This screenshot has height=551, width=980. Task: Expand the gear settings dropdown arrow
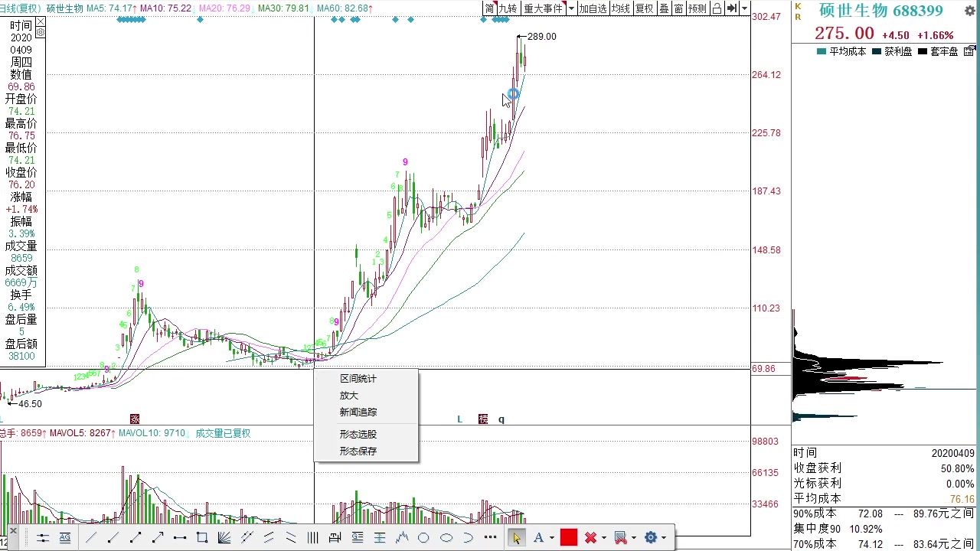(664, 538)
